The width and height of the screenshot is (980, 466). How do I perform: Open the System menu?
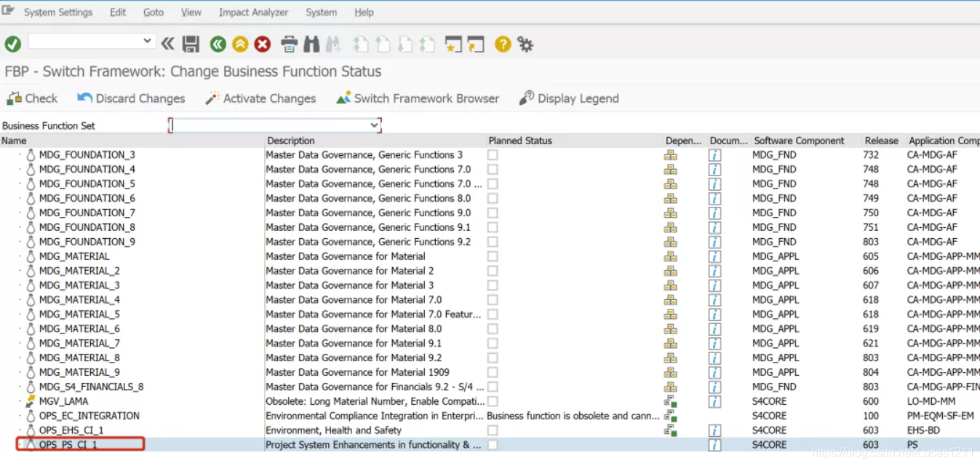[x=321, y=12]
